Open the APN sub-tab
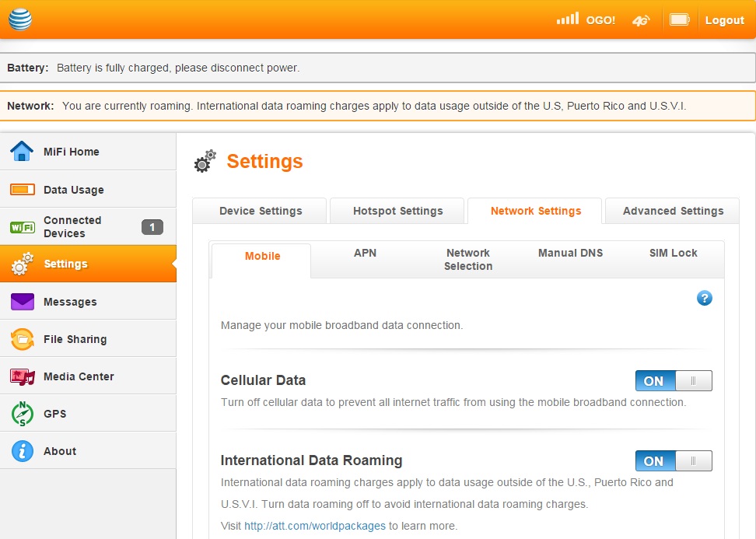Viewport: 756px width, 539px height. (365, 253)
